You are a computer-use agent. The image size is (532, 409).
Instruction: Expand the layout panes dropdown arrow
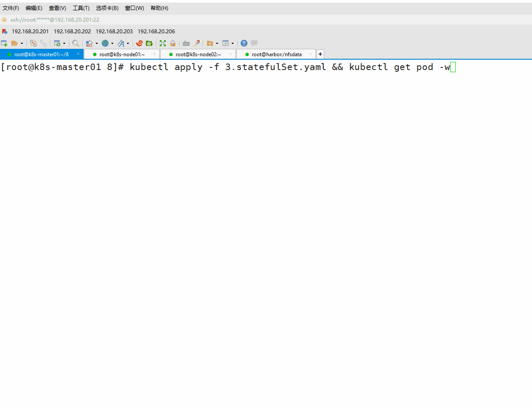pos(232,44)
